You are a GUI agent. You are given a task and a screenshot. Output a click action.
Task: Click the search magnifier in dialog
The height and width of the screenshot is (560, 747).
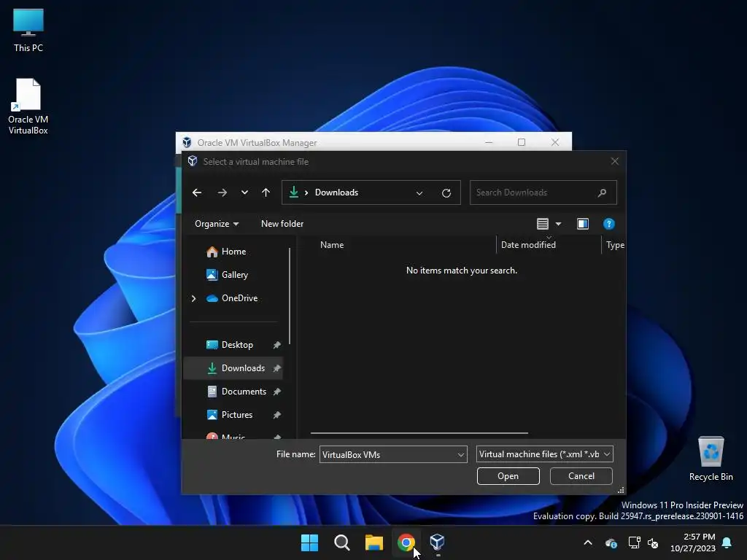[602, 192]
